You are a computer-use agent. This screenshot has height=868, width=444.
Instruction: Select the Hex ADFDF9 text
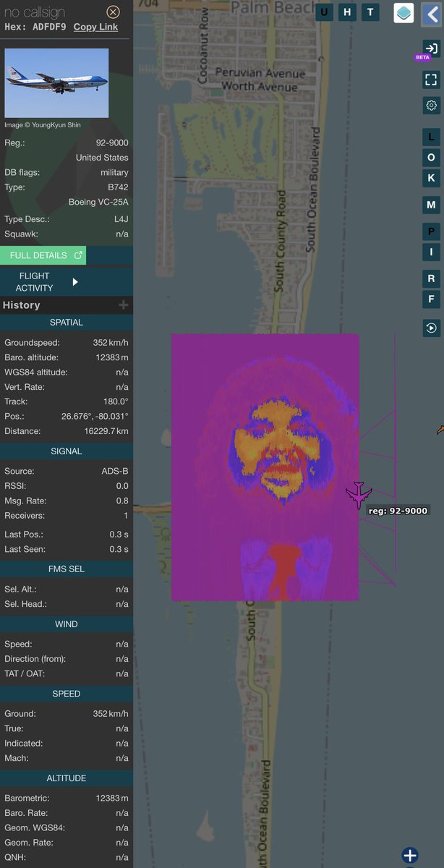pos(35,27)
